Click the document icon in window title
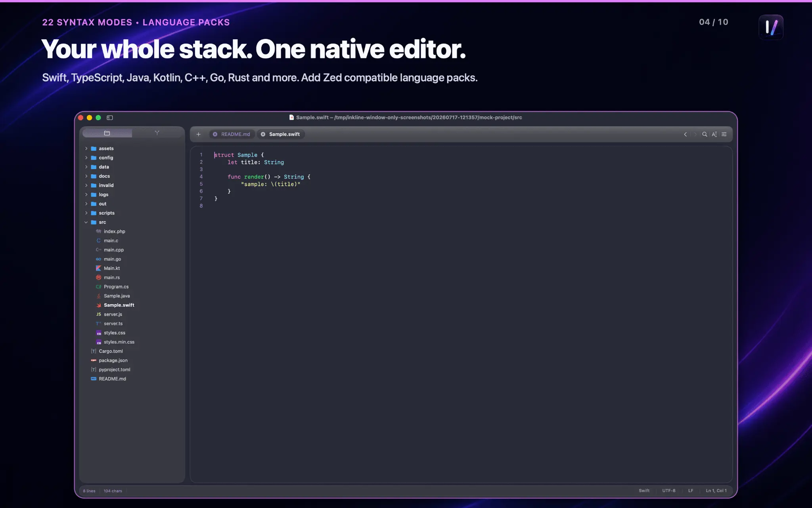The width and height of the screenshot is (812, 508). point(291,117)
